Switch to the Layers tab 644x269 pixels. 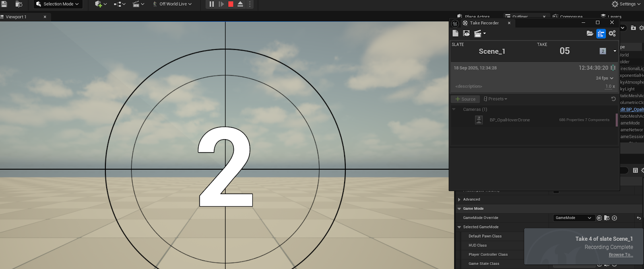pyautogui.click(x=611, y=16)
